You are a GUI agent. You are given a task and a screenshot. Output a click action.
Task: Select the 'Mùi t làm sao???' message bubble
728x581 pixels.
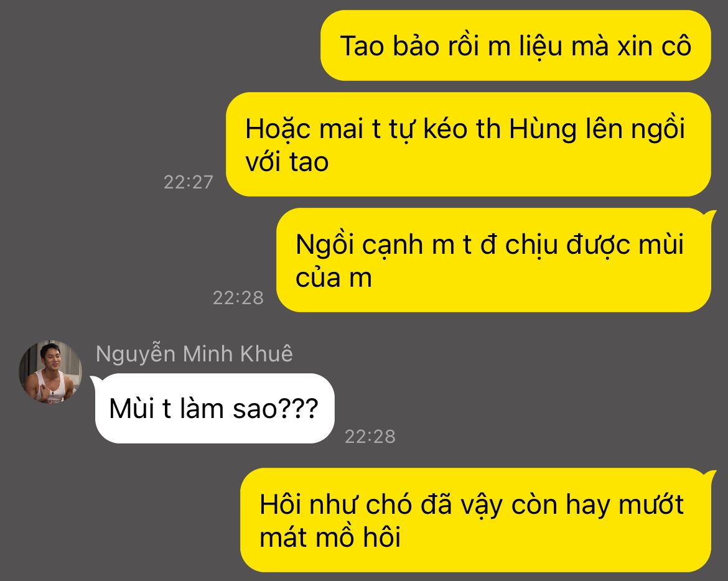pyautogui.click(x=215, y=408)
